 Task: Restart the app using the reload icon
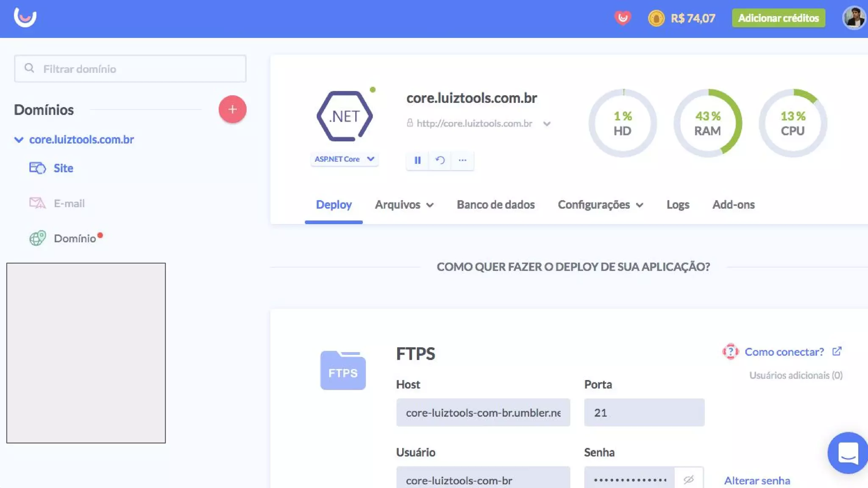tap(440, 160)
